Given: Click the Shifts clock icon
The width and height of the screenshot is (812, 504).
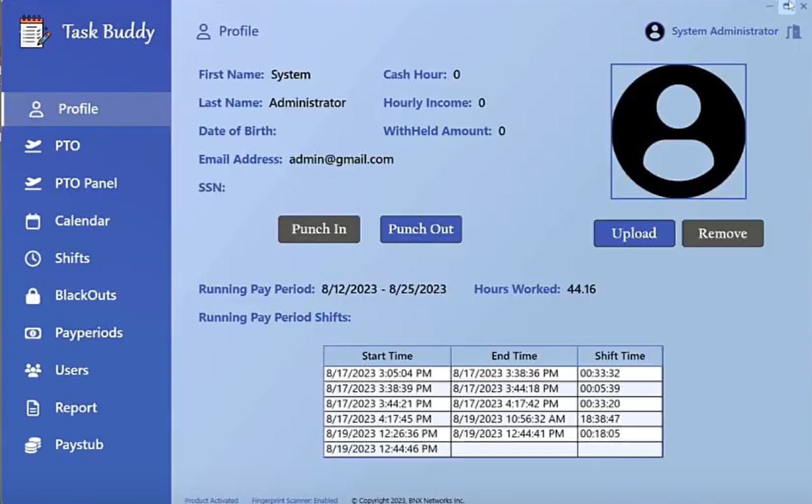Looking at the screenshot, I should (x=33, y=259).
